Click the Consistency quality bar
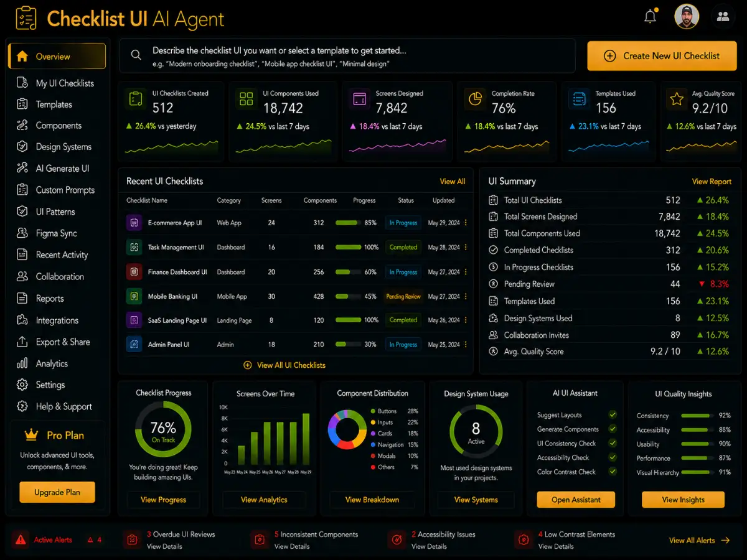 click(696, 416)
